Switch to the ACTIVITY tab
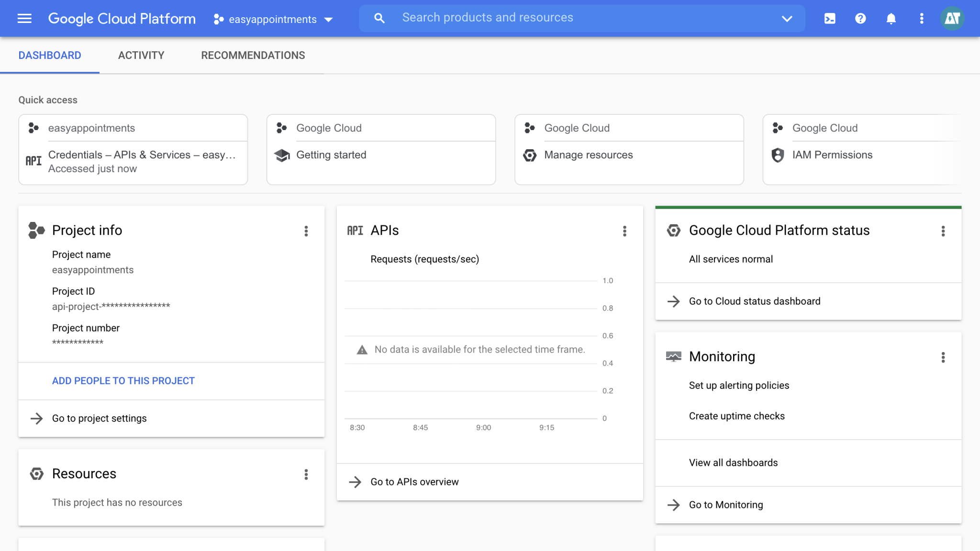Image resolution: width=980 pixels, height=551 pixels. [141, 55]
